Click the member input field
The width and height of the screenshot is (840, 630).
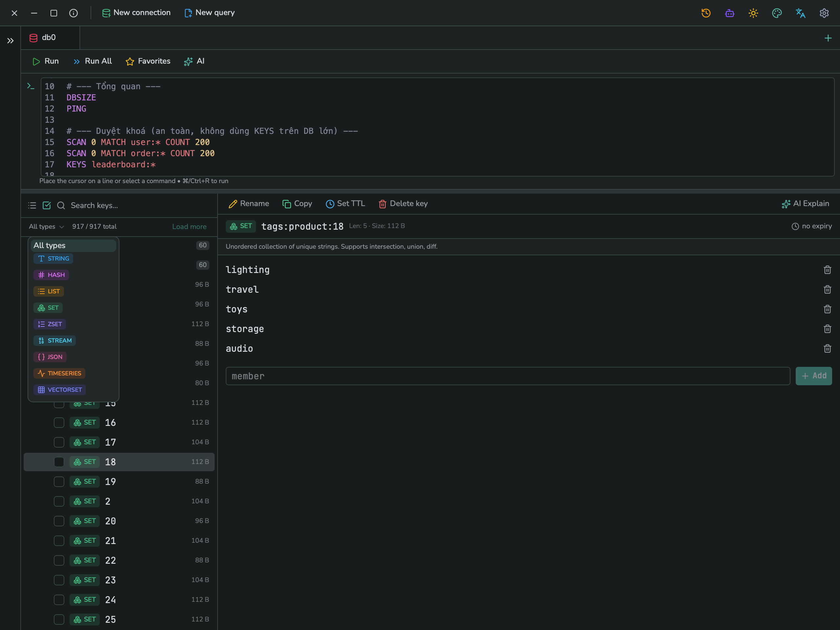508,376
